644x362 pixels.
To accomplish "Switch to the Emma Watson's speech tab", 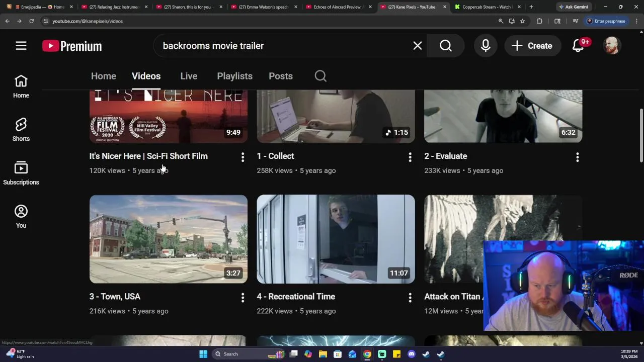I will click(x=264, y=7).
